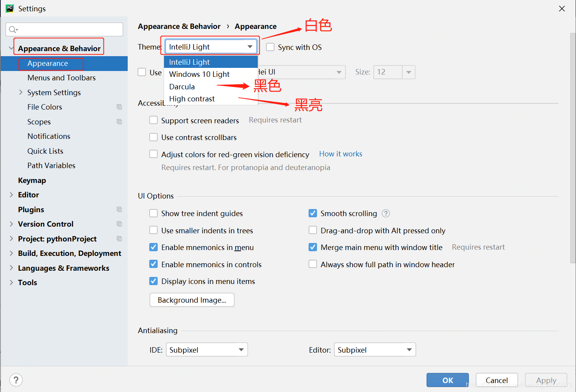Viewport: 576px width, 392px height.
Task: Click the search magnifier icon
Action: click(x=13, y=30)
